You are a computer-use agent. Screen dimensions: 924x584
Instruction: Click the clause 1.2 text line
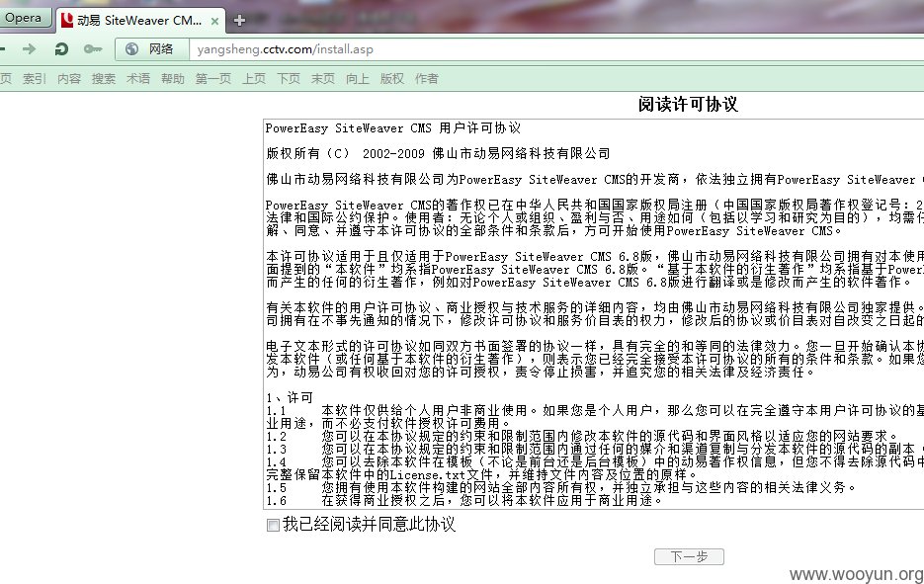click(582, 437)
